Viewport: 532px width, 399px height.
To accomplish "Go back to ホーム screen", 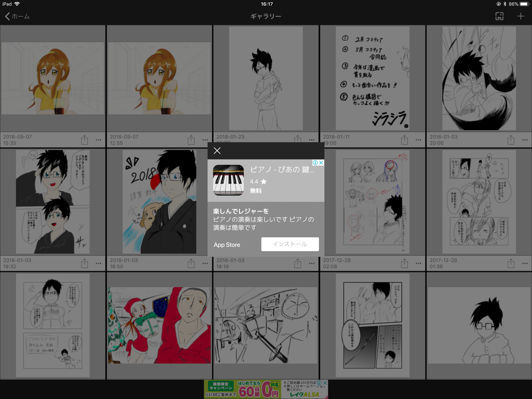I will pyautogui.click(x=17, y=16).
